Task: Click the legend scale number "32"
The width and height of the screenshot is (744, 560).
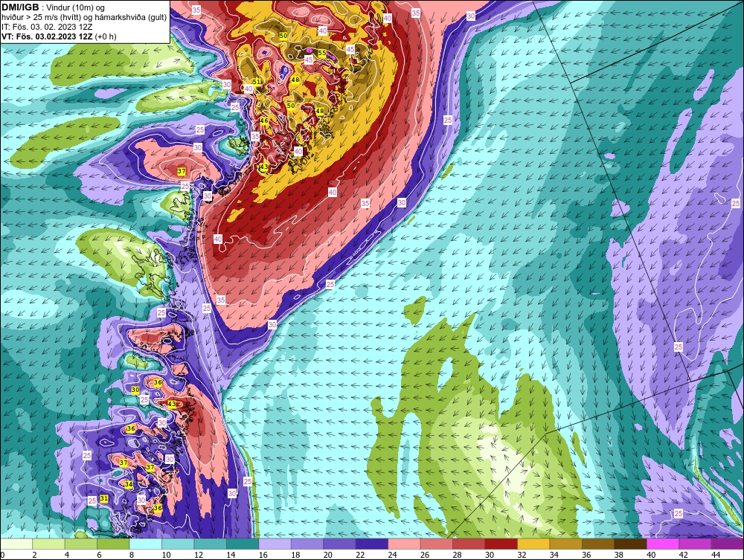Action: pos(522,555)
